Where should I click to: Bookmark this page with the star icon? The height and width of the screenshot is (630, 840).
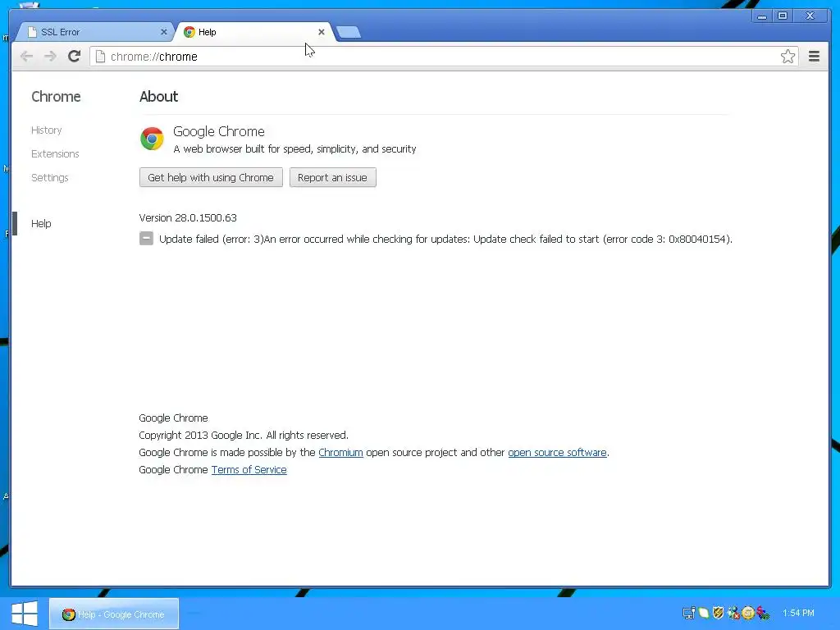click(787, 57)
